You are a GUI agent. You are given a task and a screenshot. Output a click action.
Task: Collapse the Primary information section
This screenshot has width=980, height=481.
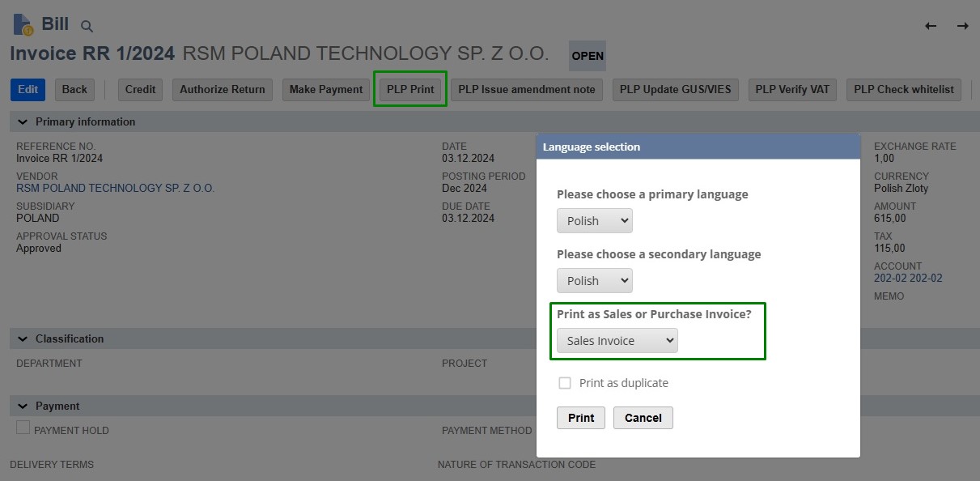tap(23, 122)
